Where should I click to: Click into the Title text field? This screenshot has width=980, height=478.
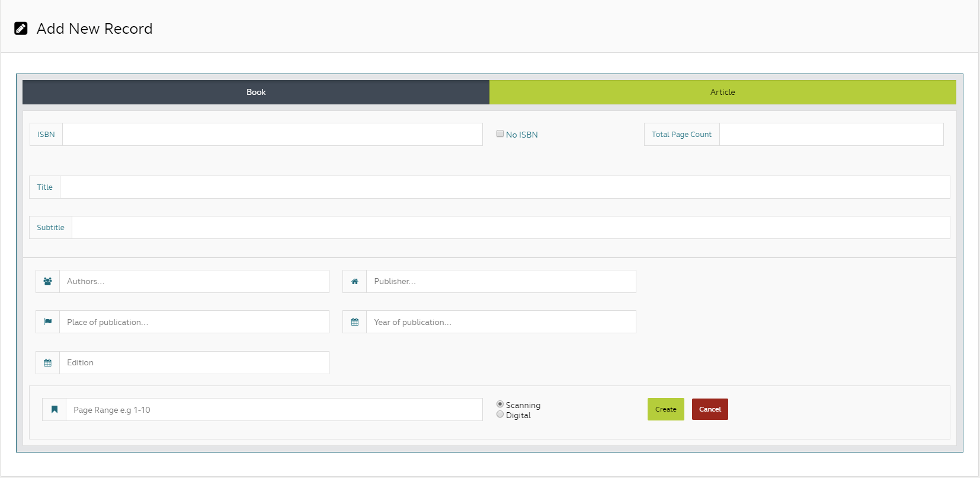pyautogui.click(x=504, y=187)
